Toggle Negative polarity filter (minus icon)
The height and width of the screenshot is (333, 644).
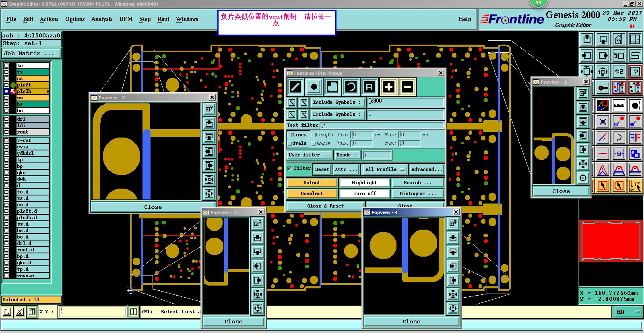[407, 87]
